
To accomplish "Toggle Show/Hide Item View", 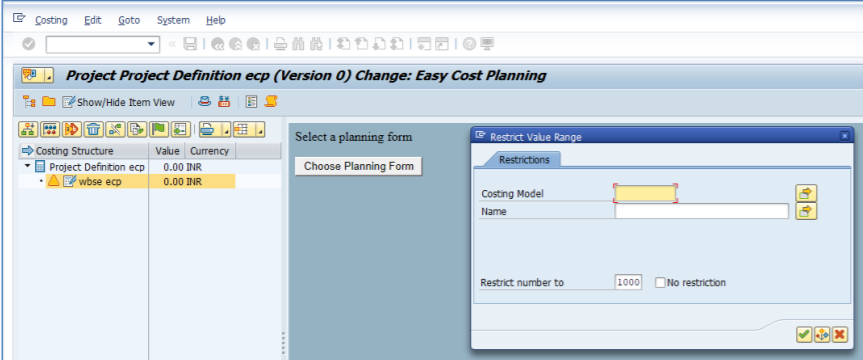I will tap(119, 102).
